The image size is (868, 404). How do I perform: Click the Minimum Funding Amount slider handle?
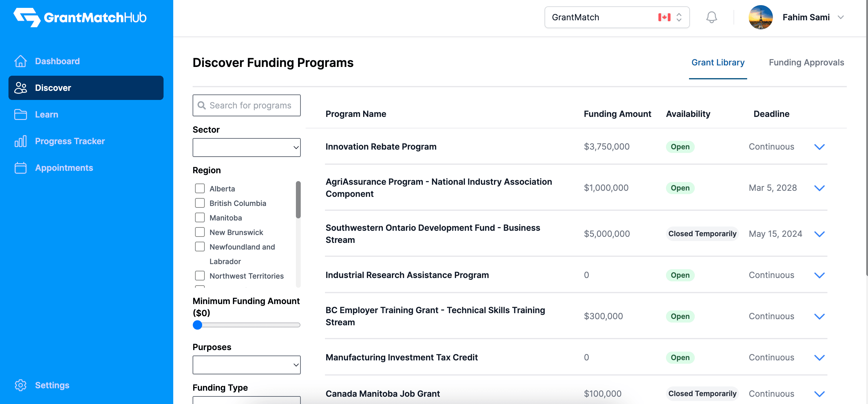pos(197,325)
